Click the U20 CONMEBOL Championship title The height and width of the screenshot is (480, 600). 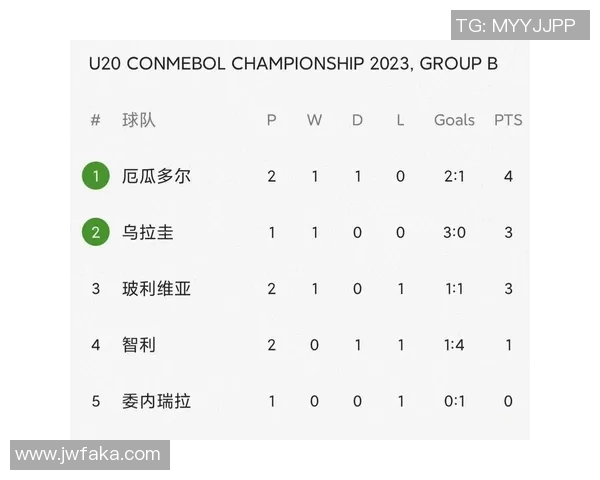(293, 64)
